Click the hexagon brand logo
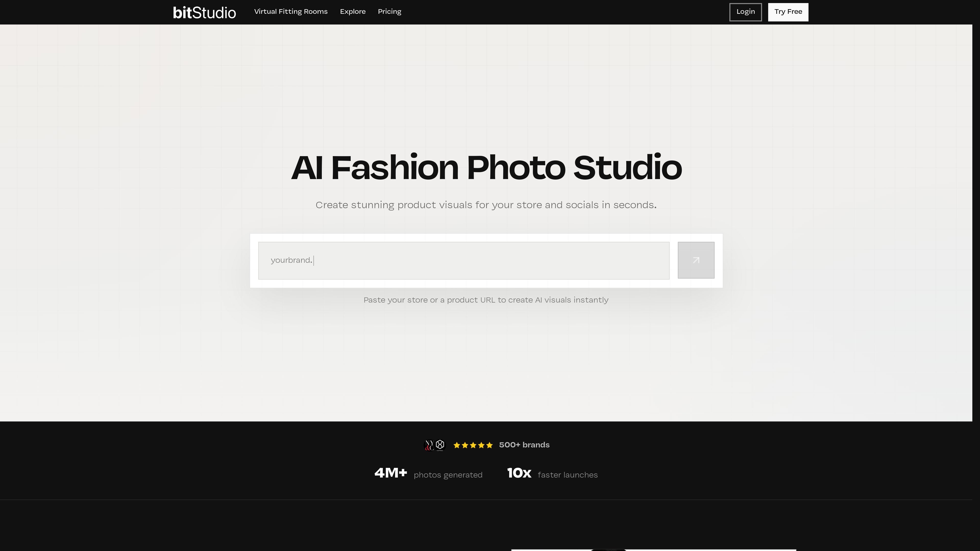Screen dimensions: 980x551 (440, 445)
